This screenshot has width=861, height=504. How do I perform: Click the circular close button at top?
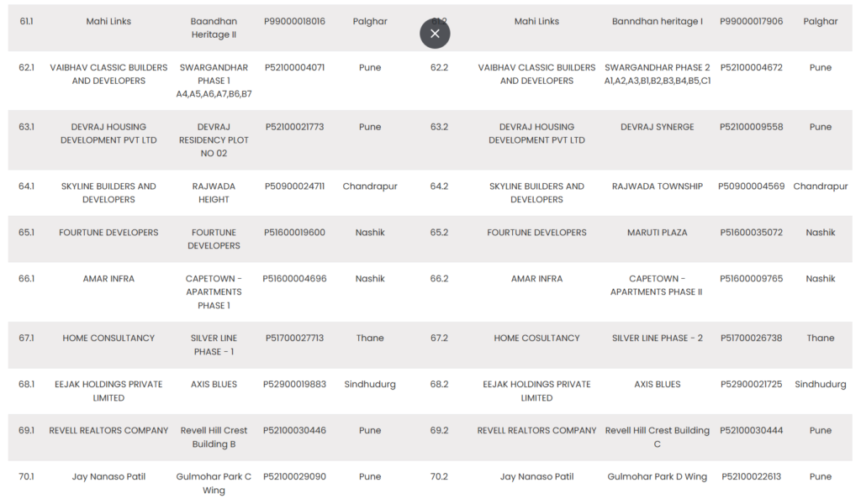click(435, 33)
